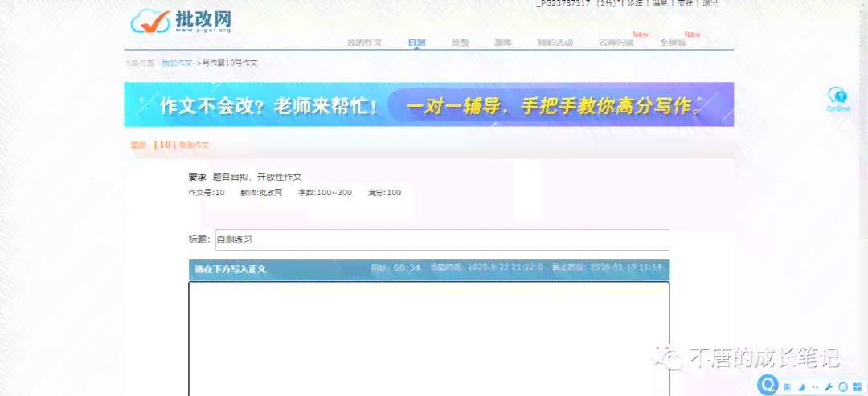Toggle the moon half-width icon
Screen dimensions: 868x396
pyautogui.click(x=802, y=386)
